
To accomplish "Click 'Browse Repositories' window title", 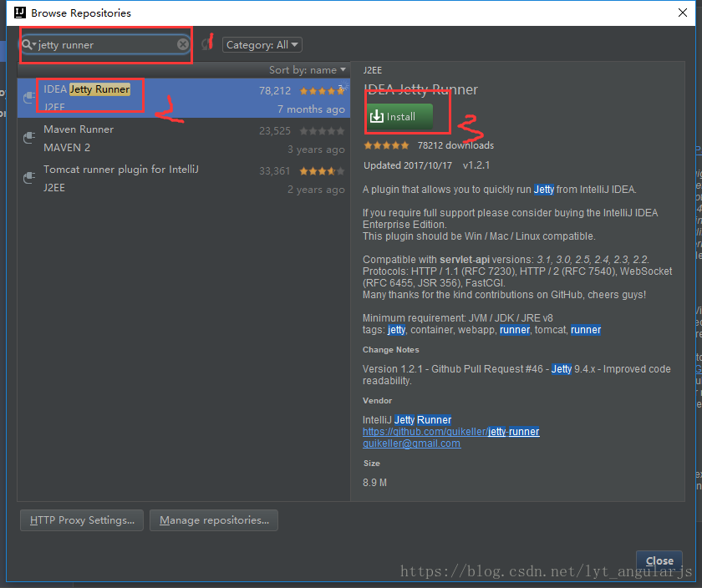I will pos(81,13).
